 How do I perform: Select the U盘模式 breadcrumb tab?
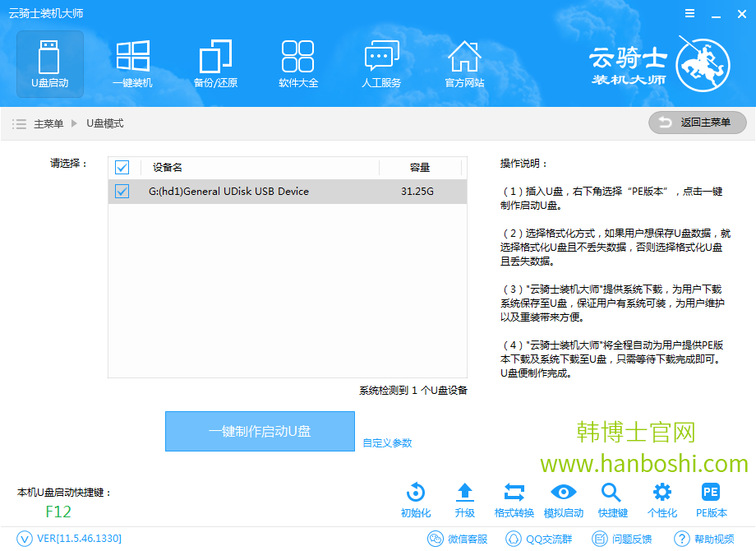tap(107, 123)
